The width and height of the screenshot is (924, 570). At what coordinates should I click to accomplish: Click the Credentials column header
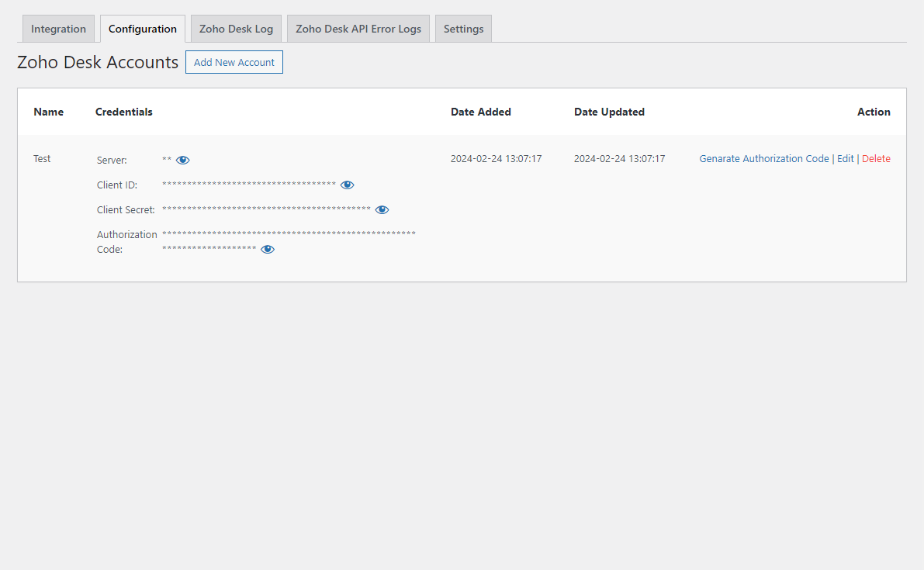(x=124, y=112)
